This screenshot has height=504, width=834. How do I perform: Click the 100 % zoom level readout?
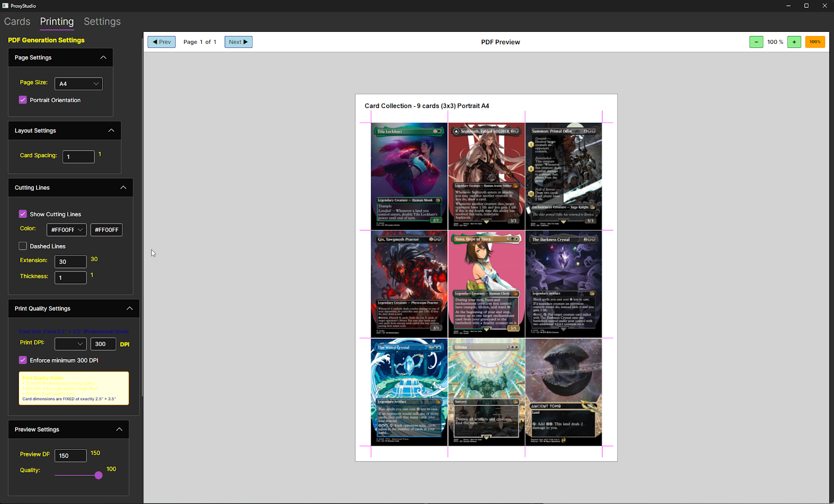point(775,42)
